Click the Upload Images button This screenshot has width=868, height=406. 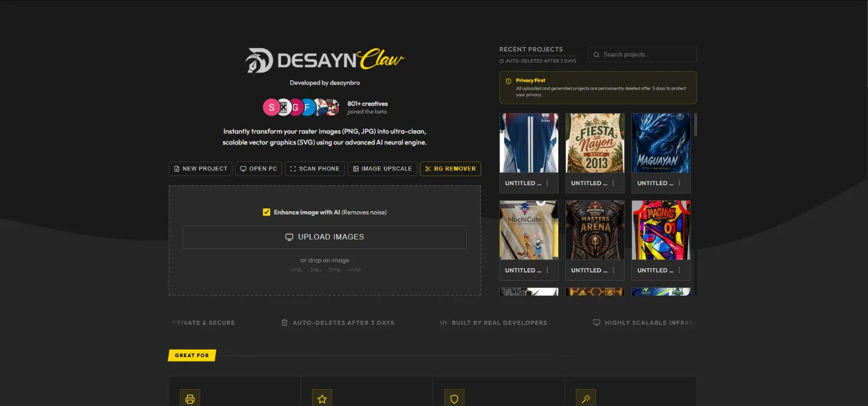pos(324,237)
